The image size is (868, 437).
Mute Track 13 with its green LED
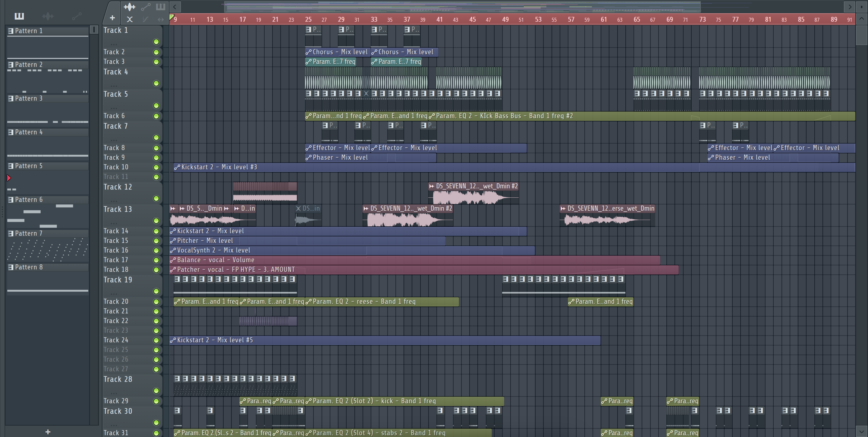click(x=156, y=221)
